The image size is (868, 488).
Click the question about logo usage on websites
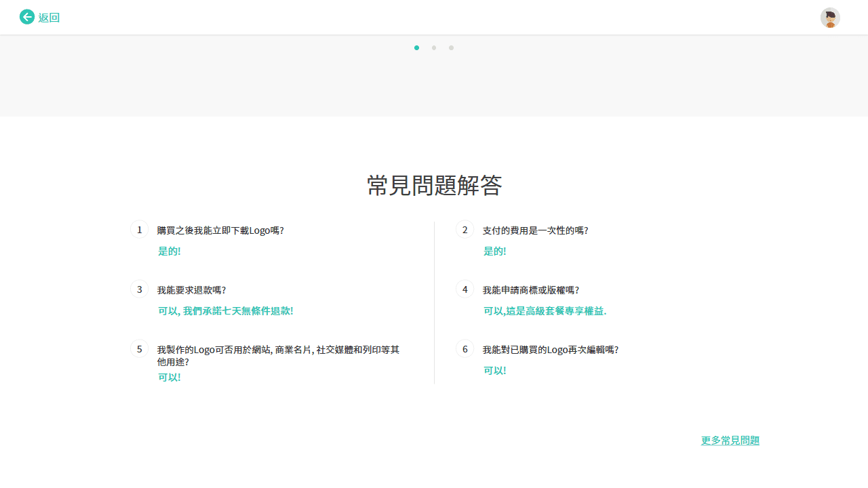pyautogui.click(x=277, y=355)
